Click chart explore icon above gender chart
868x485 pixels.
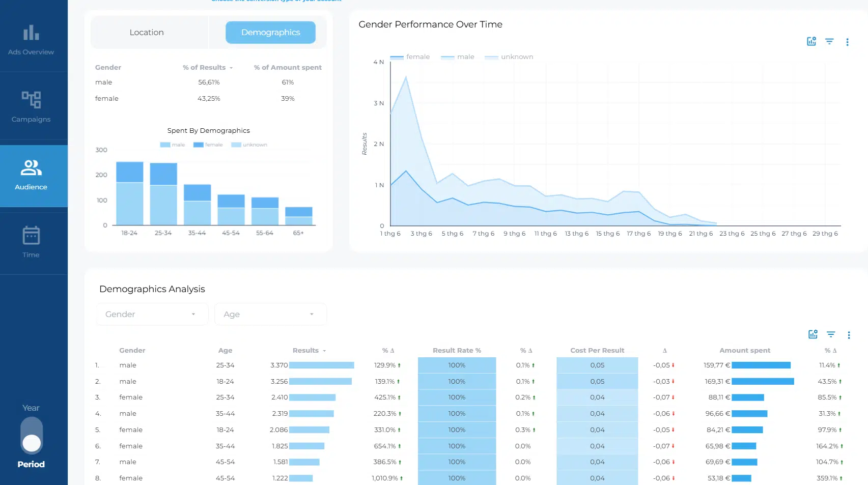pos(811,42)
